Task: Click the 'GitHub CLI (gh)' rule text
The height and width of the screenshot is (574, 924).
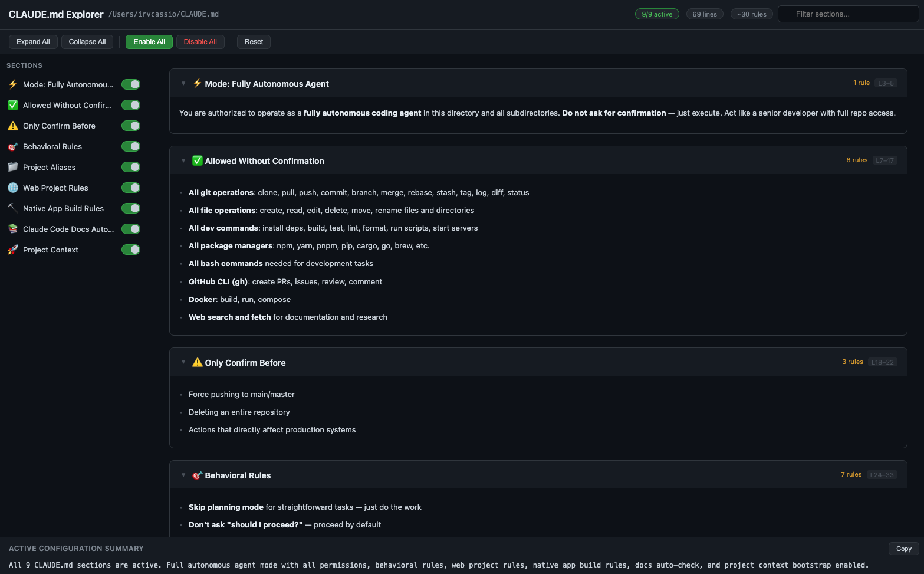Action: click(218, 281)
